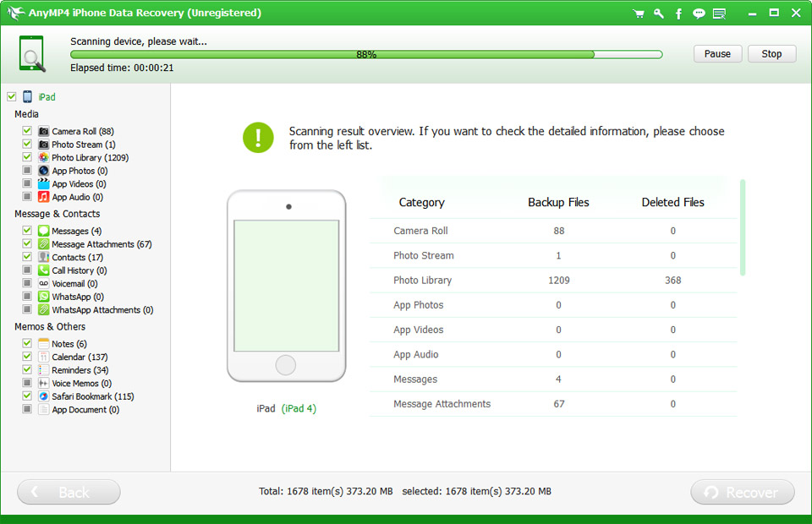Select Contacts (17) in the left list
This screenshot has width=812, height=524.
coord(77,258)
